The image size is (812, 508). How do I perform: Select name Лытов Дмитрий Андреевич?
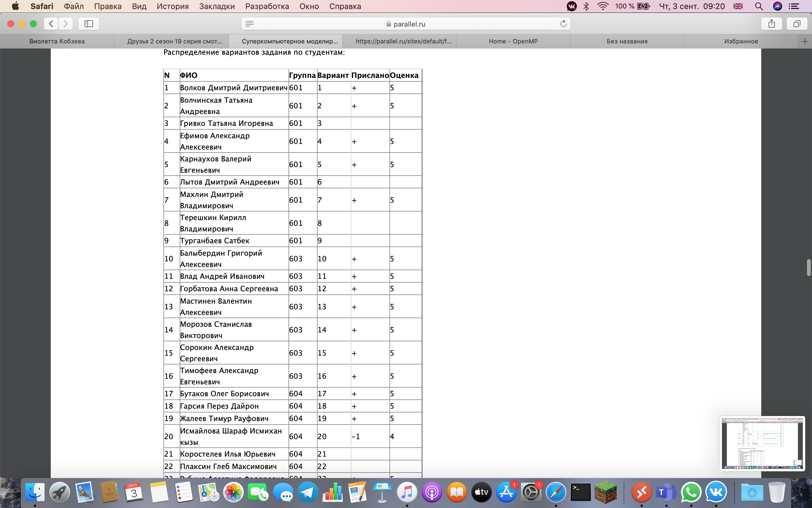pyautogui.click(x=230, y=182)
